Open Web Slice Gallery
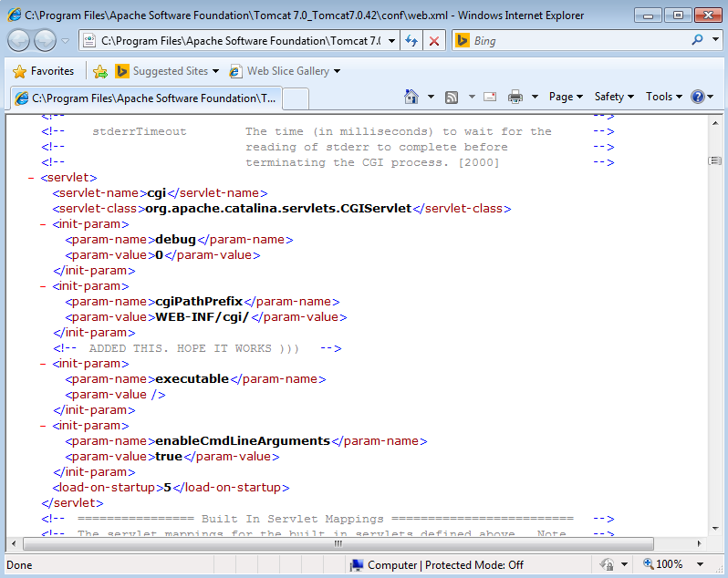 [279, 71]
